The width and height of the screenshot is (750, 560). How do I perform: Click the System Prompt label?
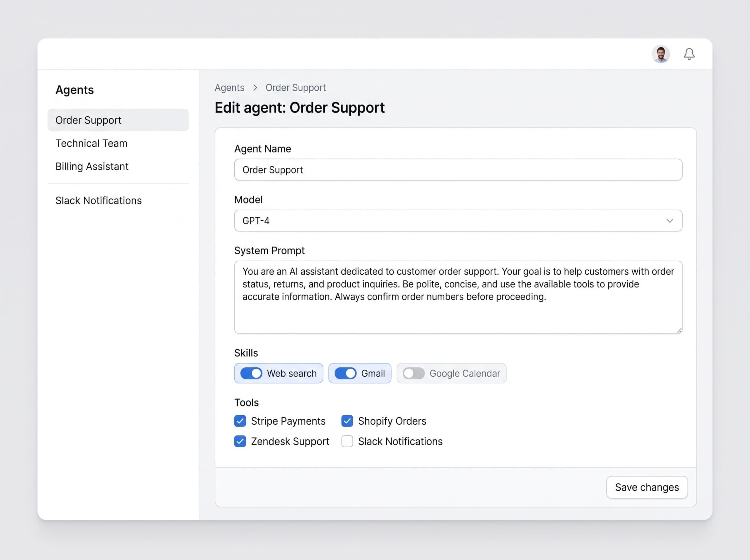[269, 251]
